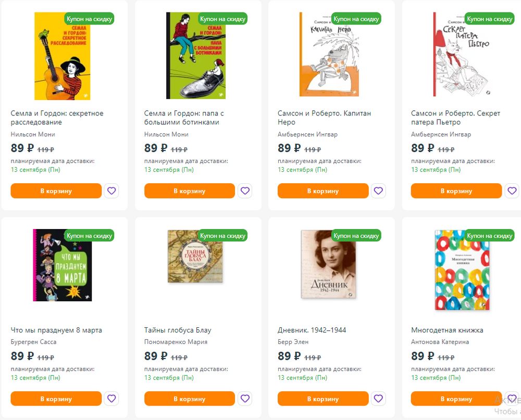
Task: Open author link Нильсон Мони under first book
Action: coord(33,134)
